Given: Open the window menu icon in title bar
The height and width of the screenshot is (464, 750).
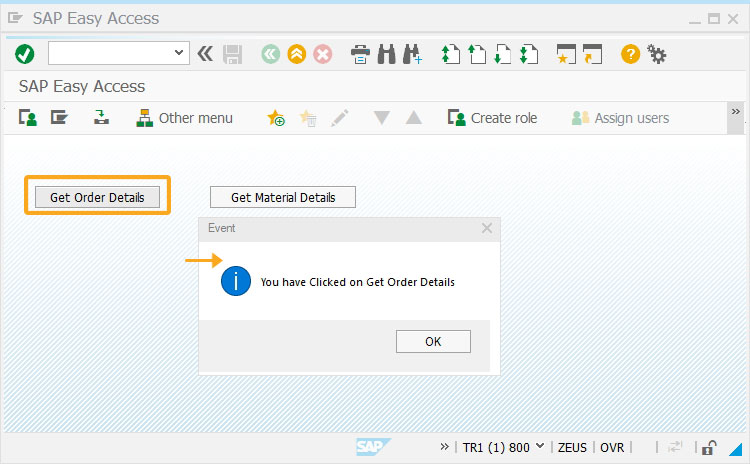Looking at the screenshot, I should (15, 18).
